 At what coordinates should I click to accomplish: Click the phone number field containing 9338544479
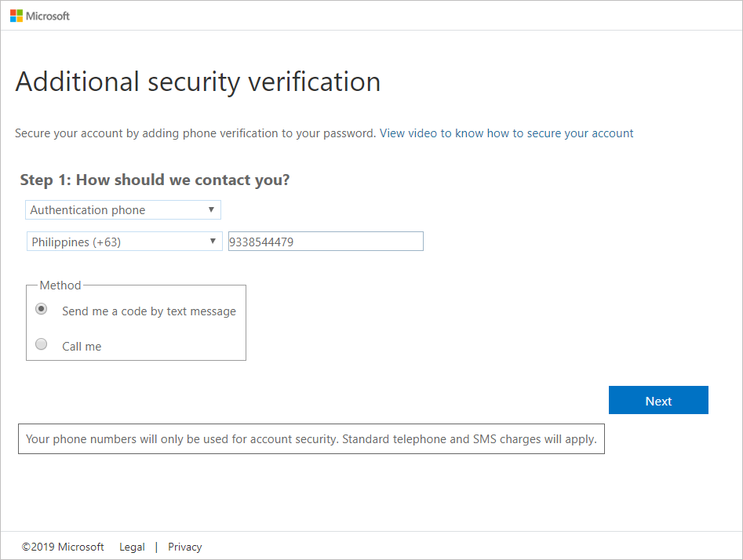point(326,242)
